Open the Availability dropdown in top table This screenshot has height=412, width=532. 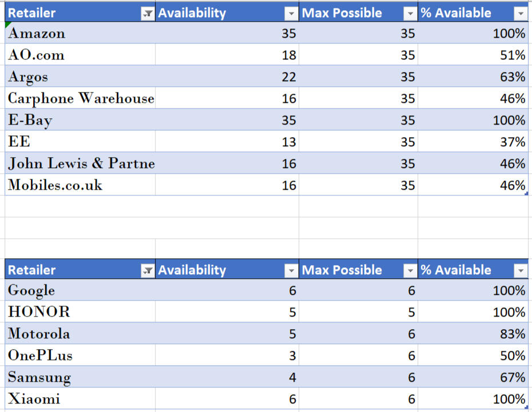pos(292,13)
